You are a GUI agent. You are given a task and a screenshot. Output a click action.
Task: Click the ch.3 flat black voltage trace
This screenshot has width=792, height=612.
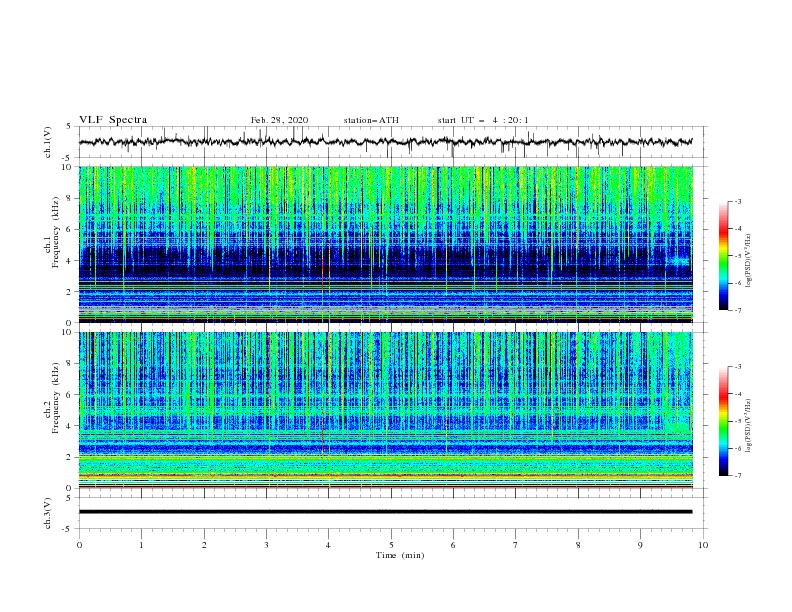click(x=385, y=512)
